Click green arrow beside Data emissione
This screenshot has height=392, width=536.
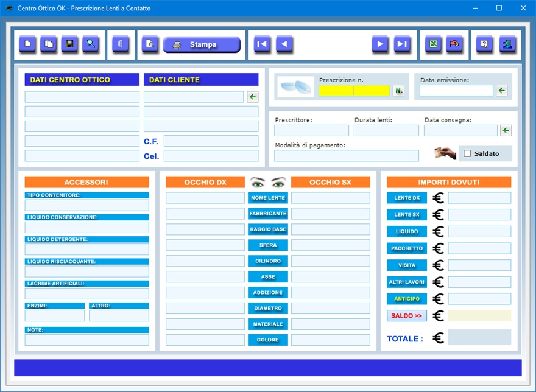(501, 91)
